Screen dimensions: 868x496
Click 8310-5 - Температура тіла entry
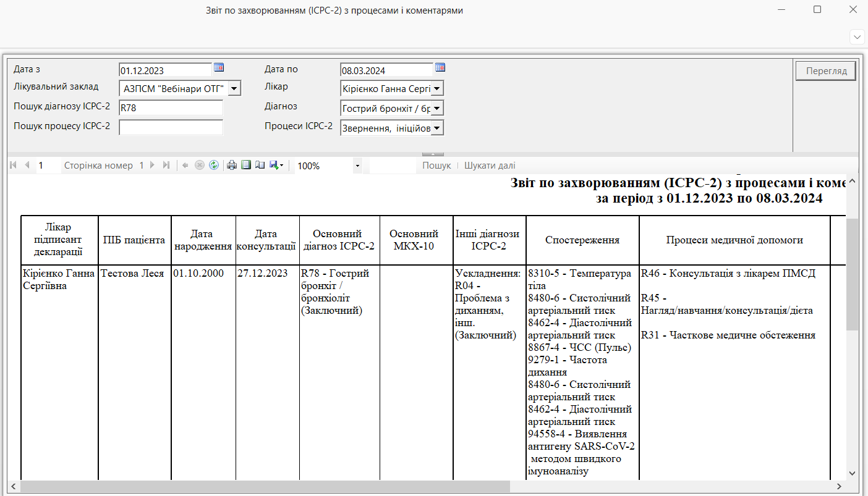580,279
